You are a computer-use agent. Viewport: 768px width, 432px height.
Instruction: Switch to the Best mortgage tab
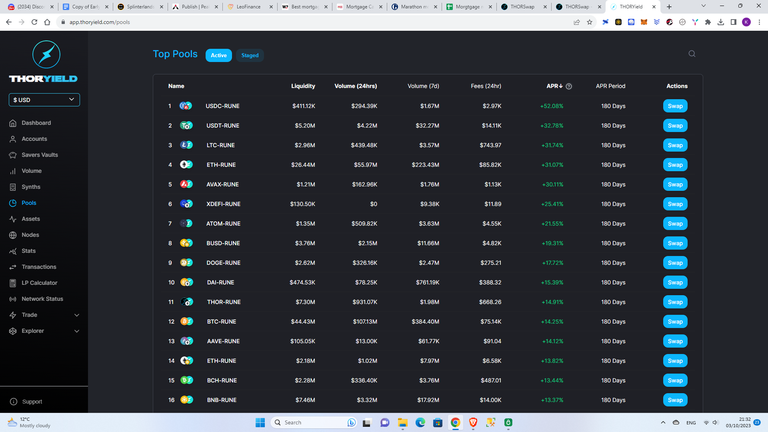coord(305,7)
